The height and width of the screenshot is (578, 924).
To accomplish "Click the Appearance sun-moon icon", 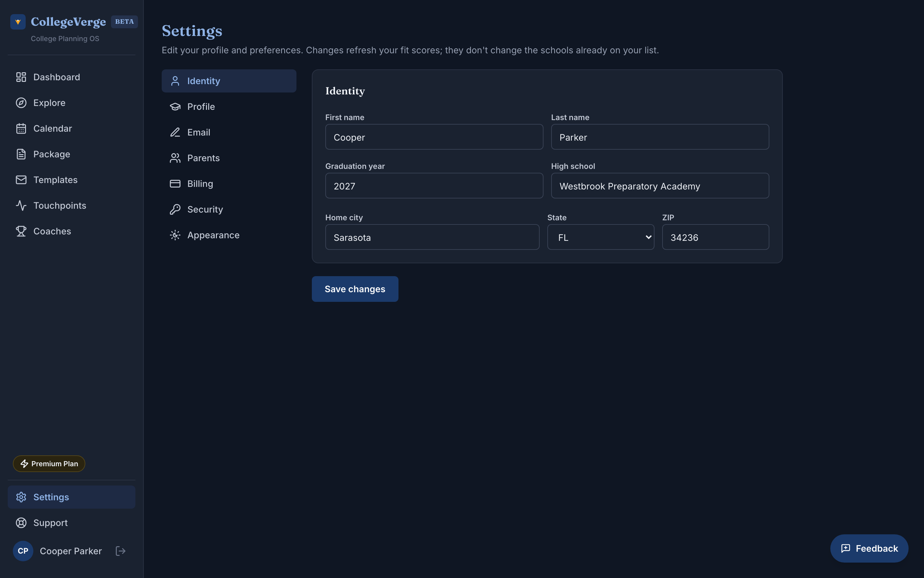I will 175,235.
